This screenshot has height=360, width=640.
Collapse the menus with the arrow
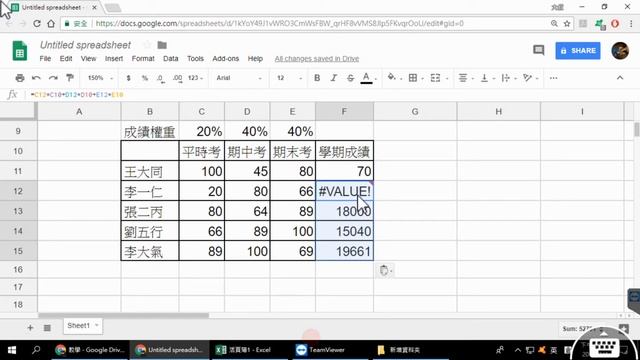[x=620, y=78]
